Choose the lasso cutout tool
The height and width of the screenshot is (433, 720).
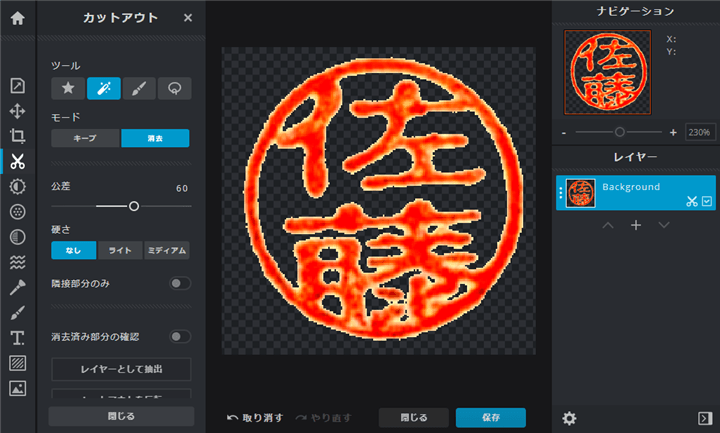(x=174, y=88)
